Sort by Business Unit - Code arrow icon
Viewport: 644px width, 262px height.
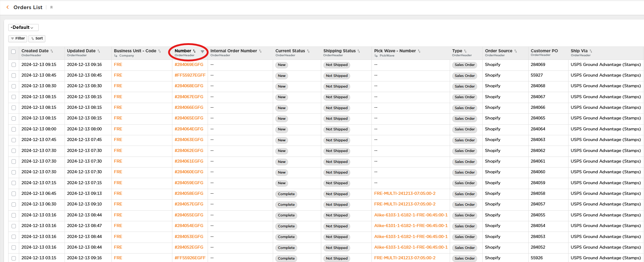[160, 51]
